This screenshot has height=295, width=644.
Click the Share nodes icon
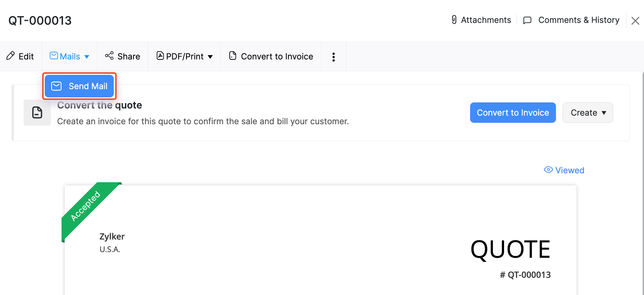(x=109, y=56)
